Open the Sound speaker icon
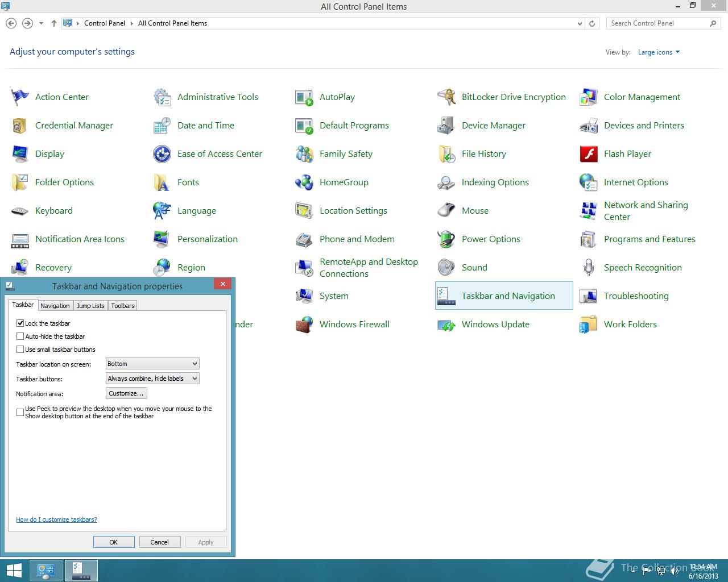The width and height of the screenshot is (728, 582). coord(446,268)
